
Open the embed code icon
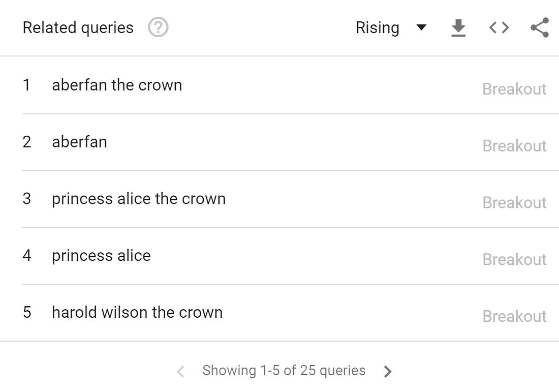pos(499,27)
